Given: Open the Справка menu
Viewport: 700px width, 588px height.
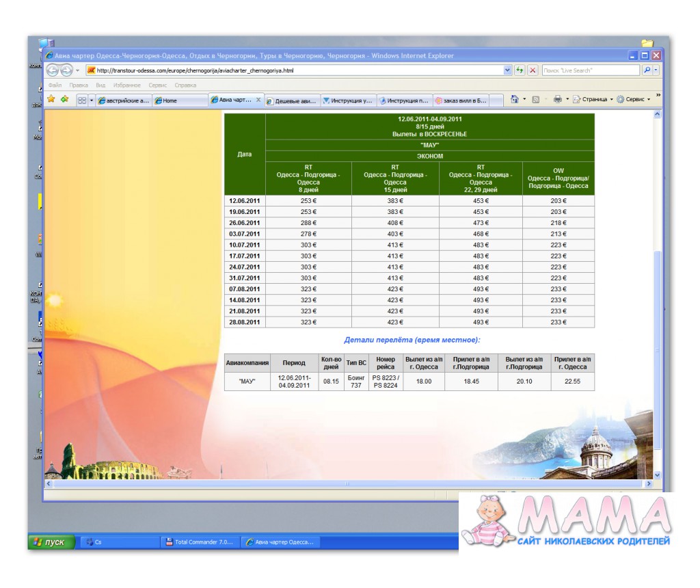Looking at the screenshot, I should pos(185,85).
